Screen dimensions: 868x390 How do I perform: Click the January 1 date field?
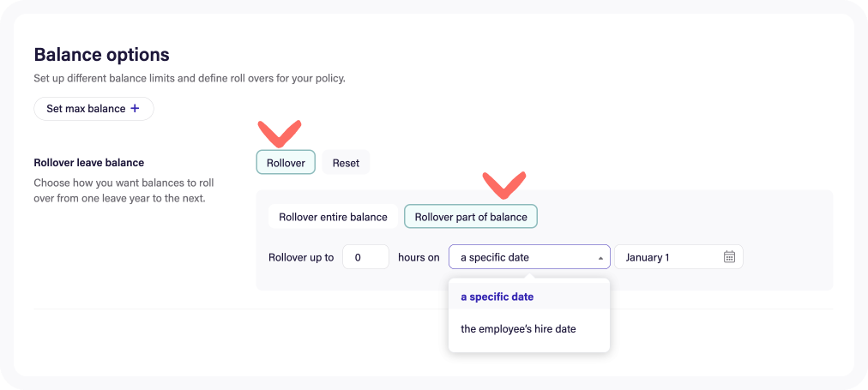tap(678, 257)
